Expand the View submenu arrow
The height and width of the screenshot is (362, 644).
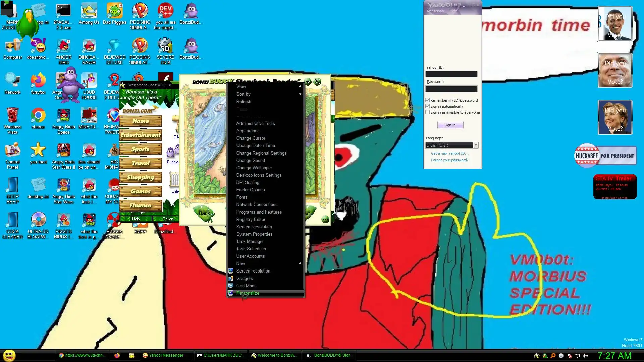point(300,86)
